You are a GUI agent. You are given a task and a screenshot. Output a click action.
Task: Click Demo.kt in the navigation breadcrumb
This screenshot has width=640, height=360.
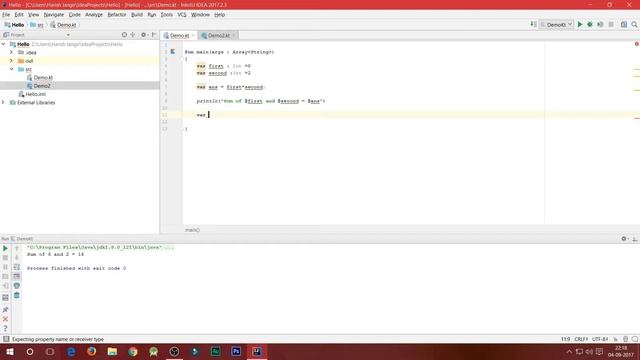point(63,25)
